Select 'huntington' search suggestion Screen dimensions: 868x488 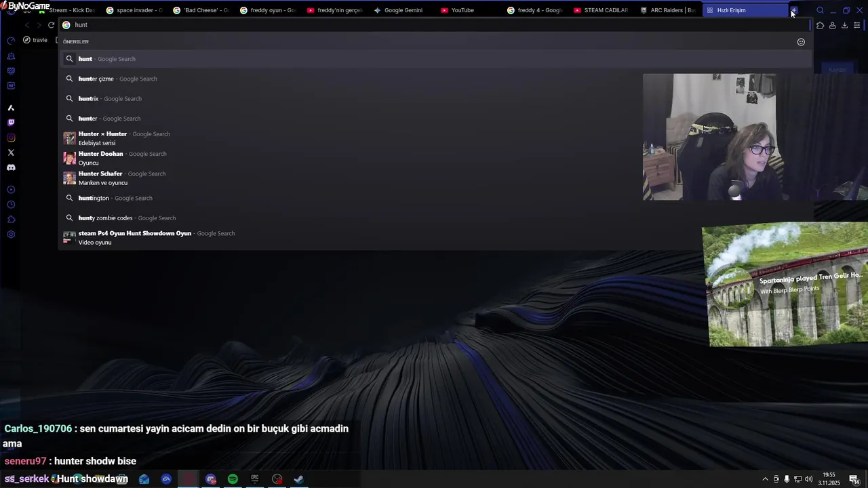pyautogui.click(x=435, y=198)
